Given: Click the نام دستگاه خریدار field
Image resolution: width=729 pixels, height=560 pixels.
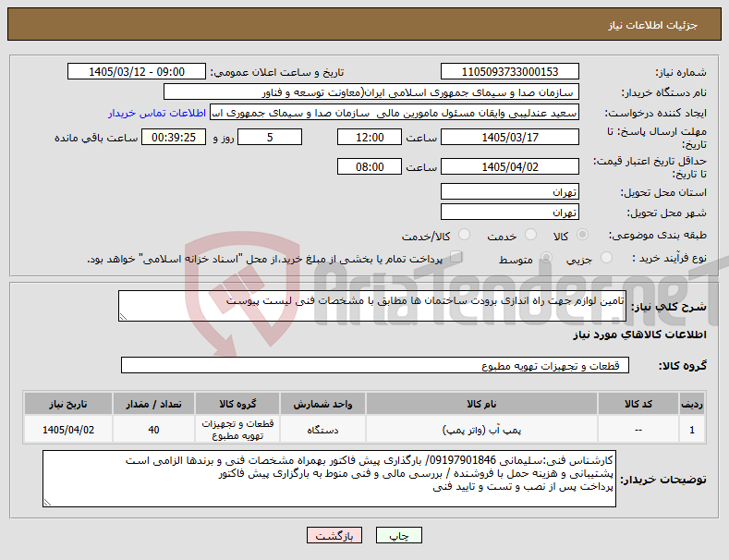Looking at the screenshot, I should [371, 92].
